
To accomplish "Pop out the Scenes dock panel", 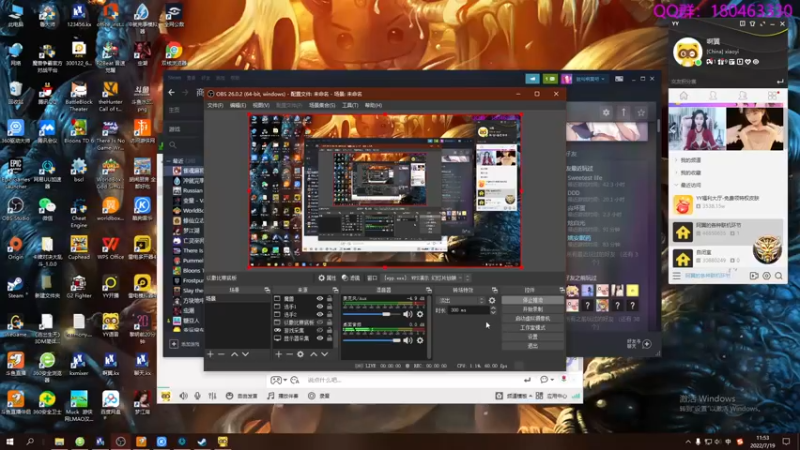I will [x=267, y=290].
